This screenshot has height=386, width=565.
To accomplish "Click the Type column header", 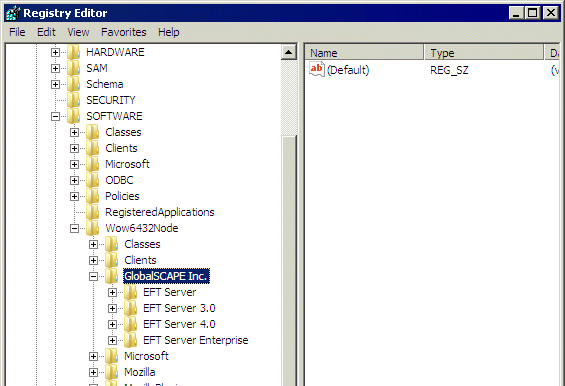I will [x=484, y=53].
